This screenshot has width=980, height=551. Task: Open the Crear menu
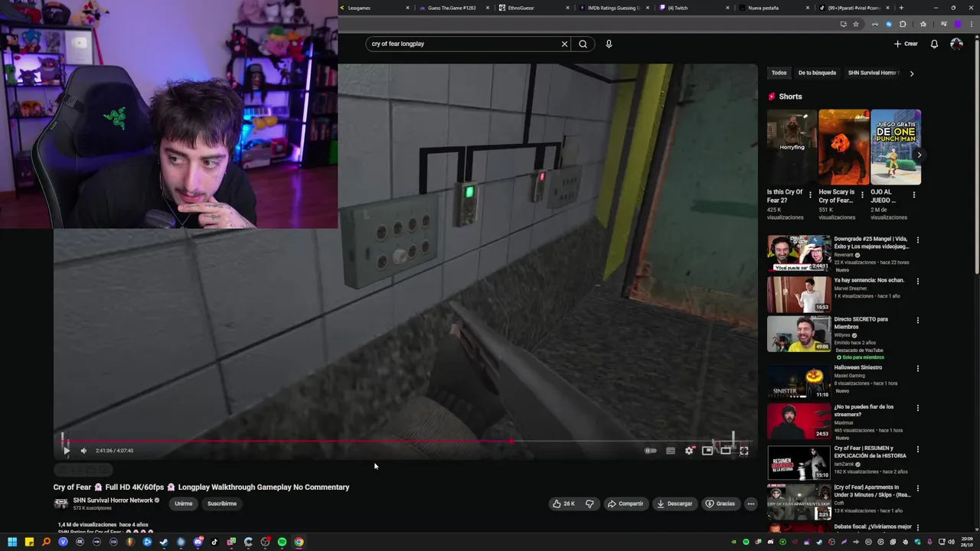pos(906,44)
